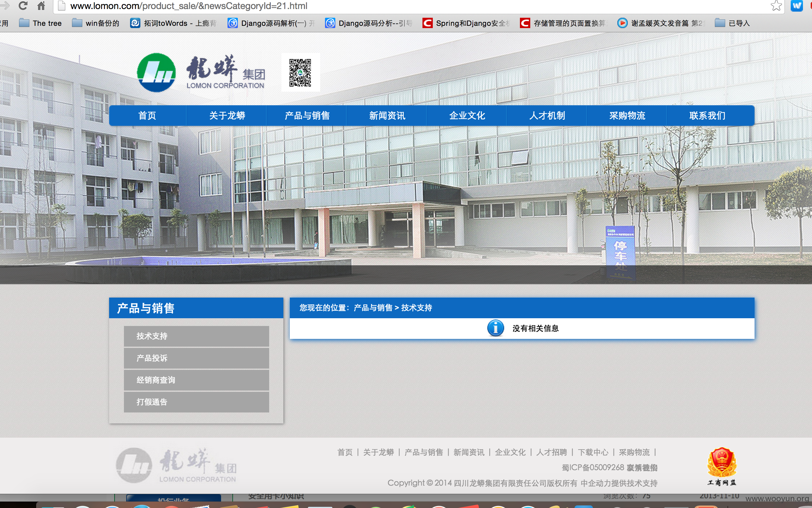Open the CSDN bookmark Spring和Django安全

coord(467,23)
